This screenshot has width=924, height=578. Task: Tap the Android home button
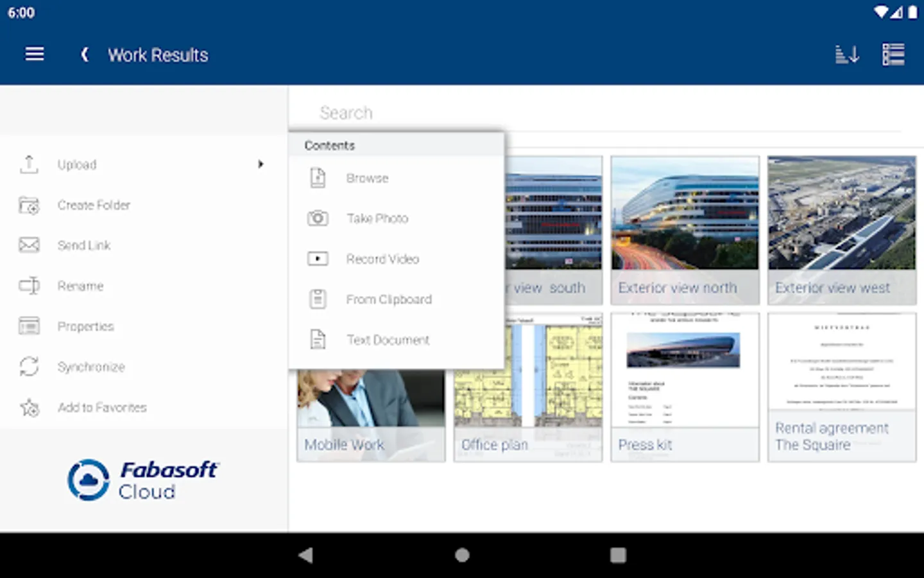(x=462, y=555)
